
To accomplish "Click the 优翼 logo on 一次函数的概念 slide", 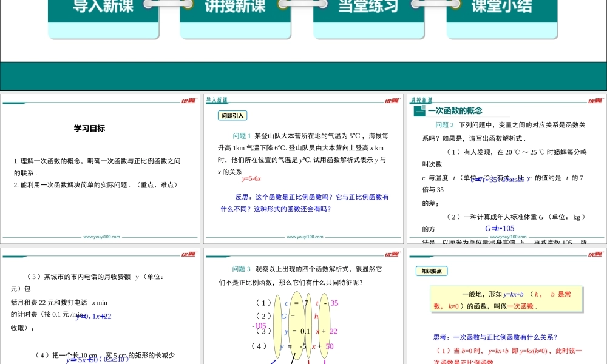I will click(x=595, y=101).
